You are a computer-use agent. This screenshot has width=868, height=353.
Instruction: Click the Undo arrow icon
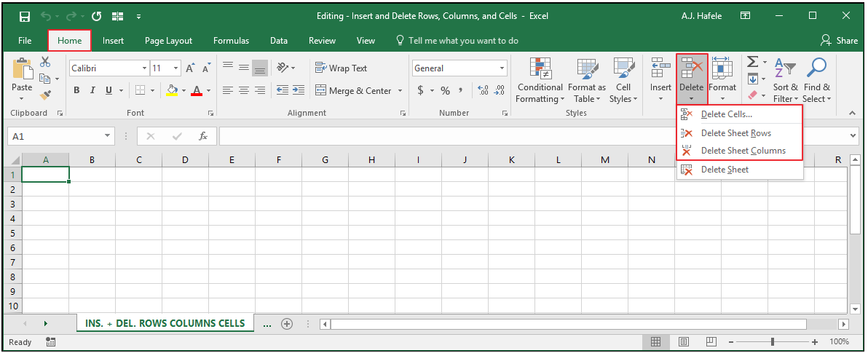tap(47, 17)
